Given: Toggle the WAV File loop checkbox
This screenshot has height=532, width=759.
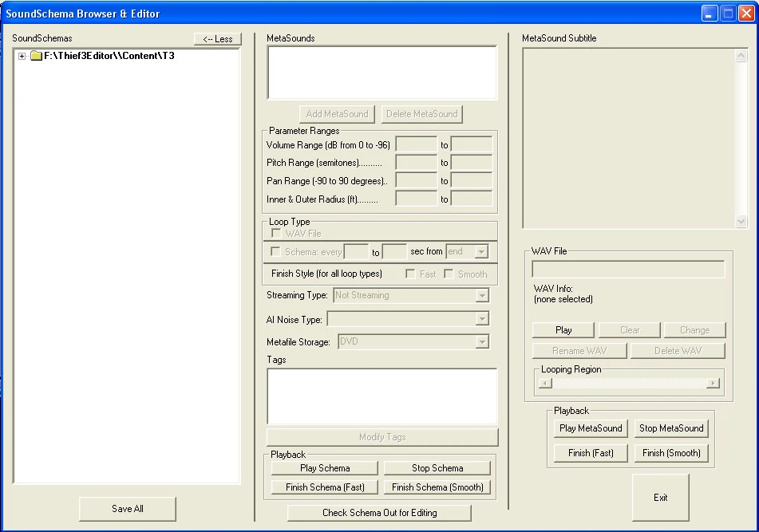Looking at the screenshot, I should click(276, 234).
